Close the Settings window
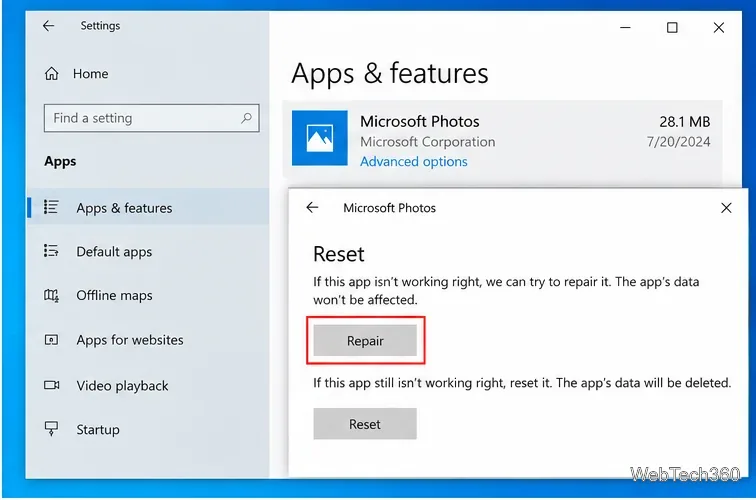 (x=719, y=27)
